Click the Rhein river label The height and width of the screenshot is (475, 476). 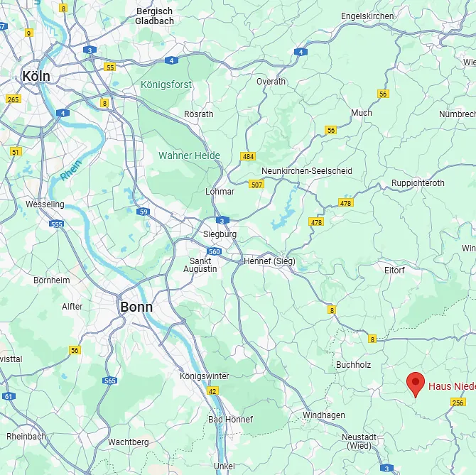[x=71, y=170]
